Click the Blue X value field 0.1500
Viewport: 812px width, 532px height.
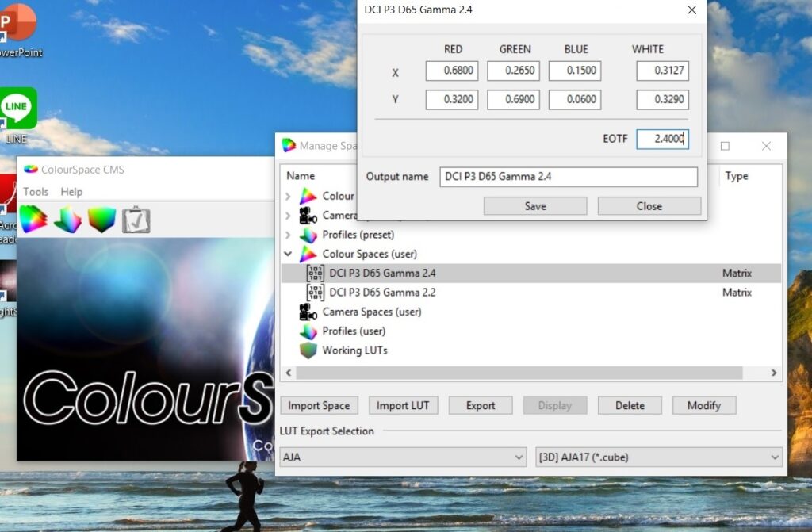575,71
